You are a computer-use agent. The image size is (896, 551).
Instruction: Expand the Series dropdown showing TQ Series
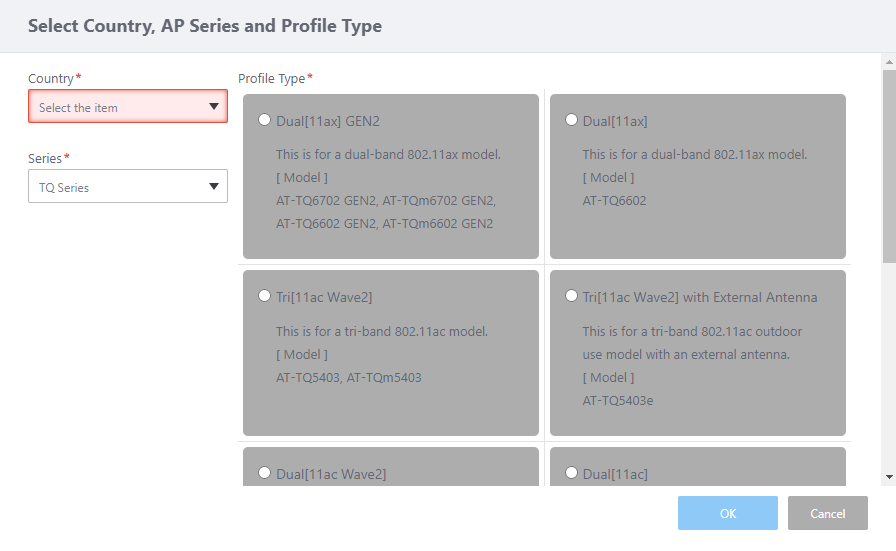coord(127,187)
